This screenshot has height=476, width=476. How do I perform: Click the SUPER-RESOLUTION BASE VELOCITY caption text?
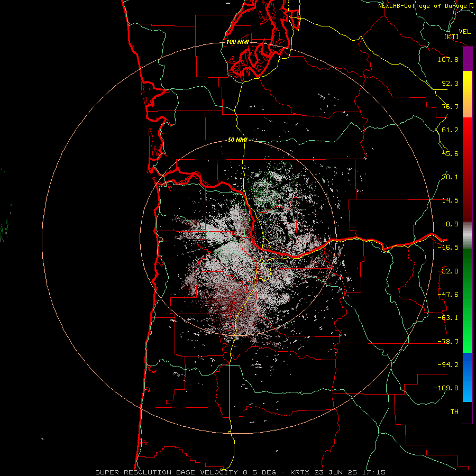(x=167, y=472)
